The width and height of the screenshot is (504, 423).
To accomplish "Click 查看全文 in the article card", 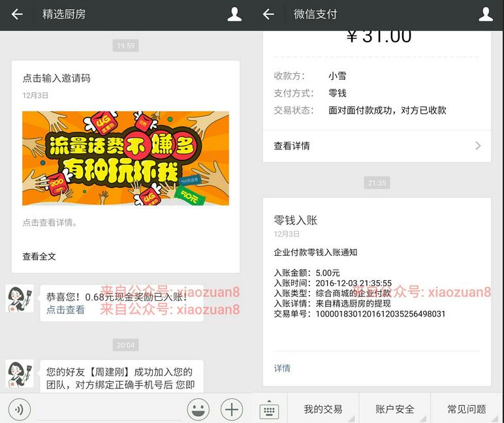I will point(39,256).
